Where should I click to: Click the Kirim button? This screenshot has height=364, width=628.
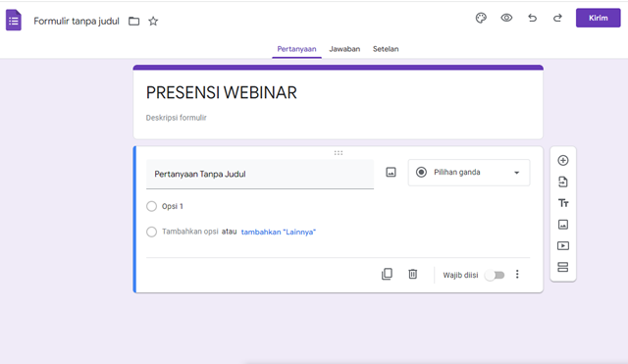click(x=599, y=18)
